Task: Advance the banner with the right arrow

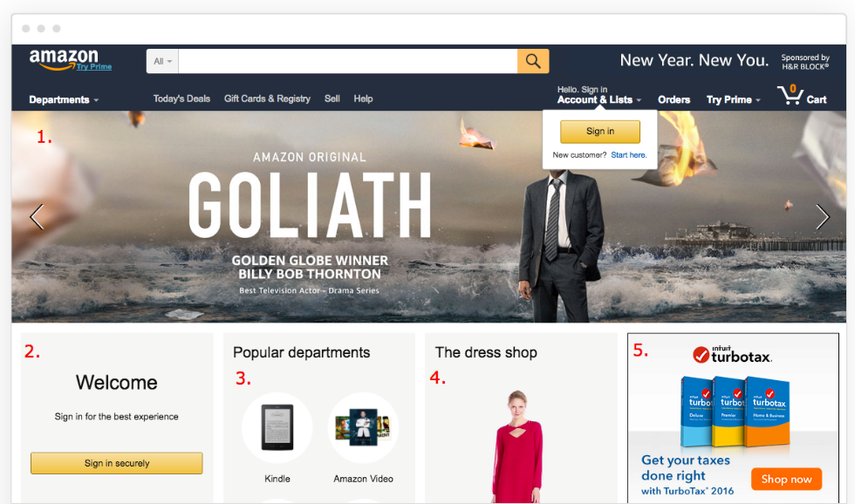Action: [822, 217]
